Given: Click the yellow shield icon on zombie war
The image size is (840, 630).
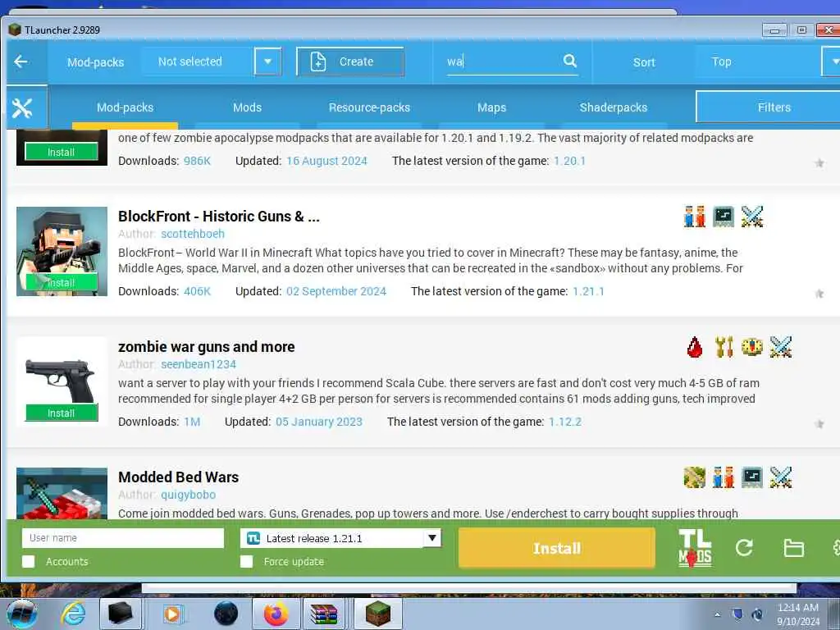Looking at the screenshot, I should [752, 347].
